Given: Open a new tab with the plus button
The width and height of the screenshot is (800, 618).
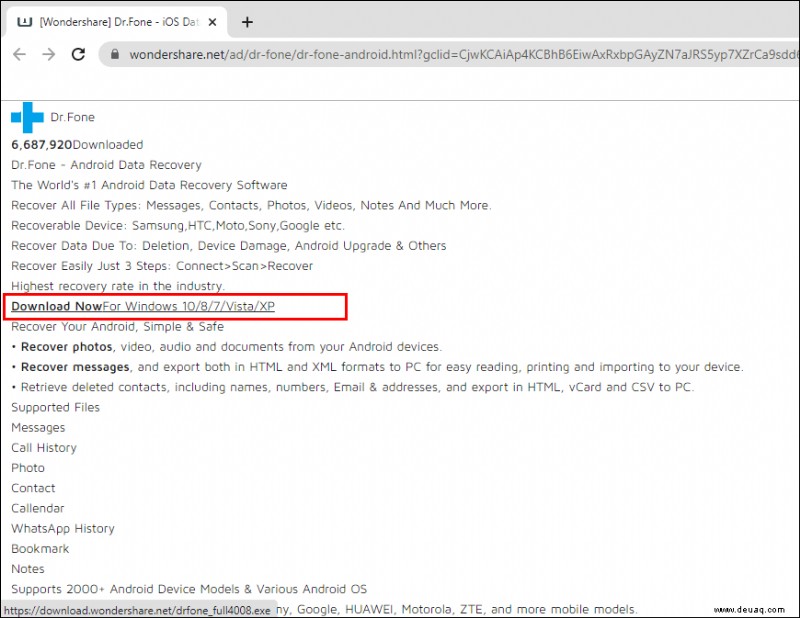Looking at the screenshot, I should point(247,22).
